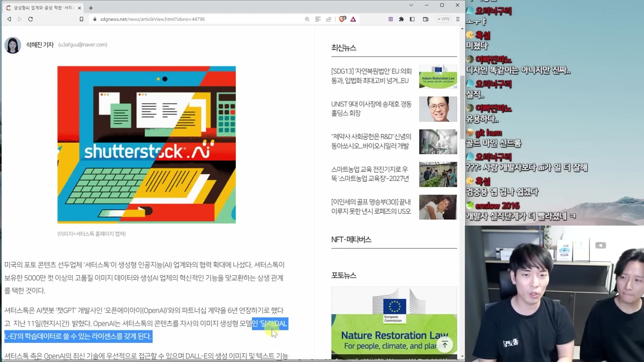
Task: Open 'UNIST 9대 이사장' news headline
Action: point(371,108)
